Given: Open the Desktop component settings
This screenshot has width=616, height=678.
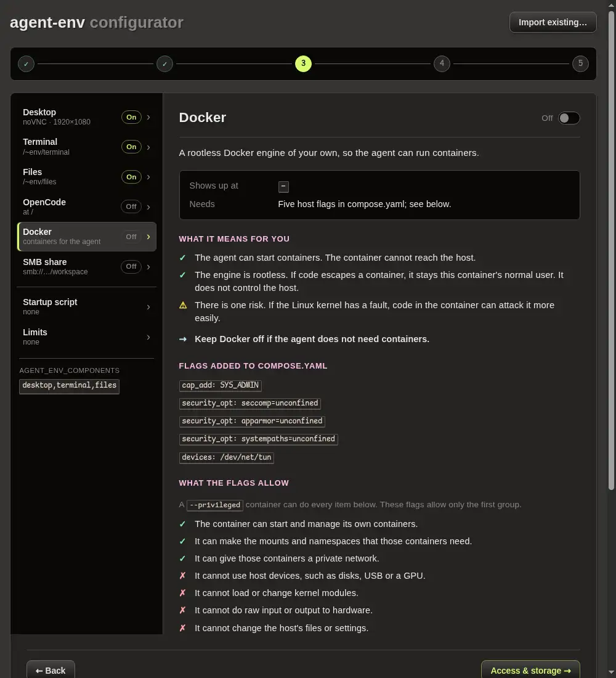Looking at the screenshot, I should (86, 116).
